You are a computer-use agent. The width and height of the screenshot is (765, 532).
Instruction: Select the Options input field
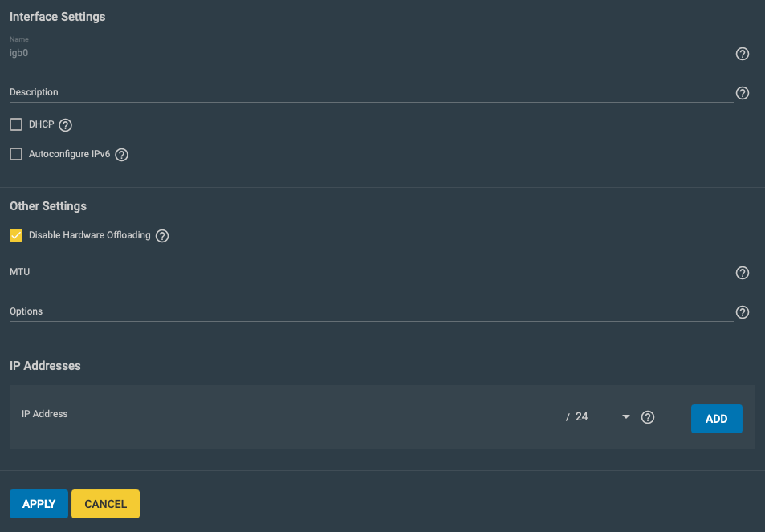(x=372, y=311)
